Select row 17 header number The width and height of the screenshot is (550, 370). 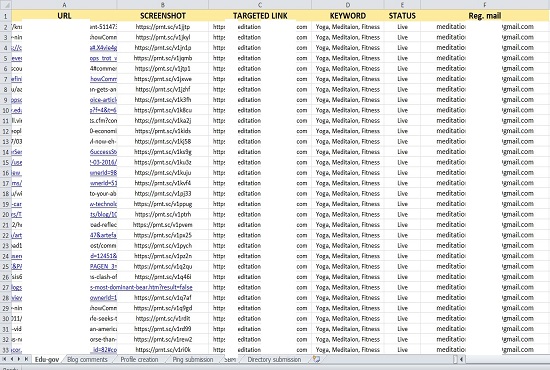(x=6, y=183)
